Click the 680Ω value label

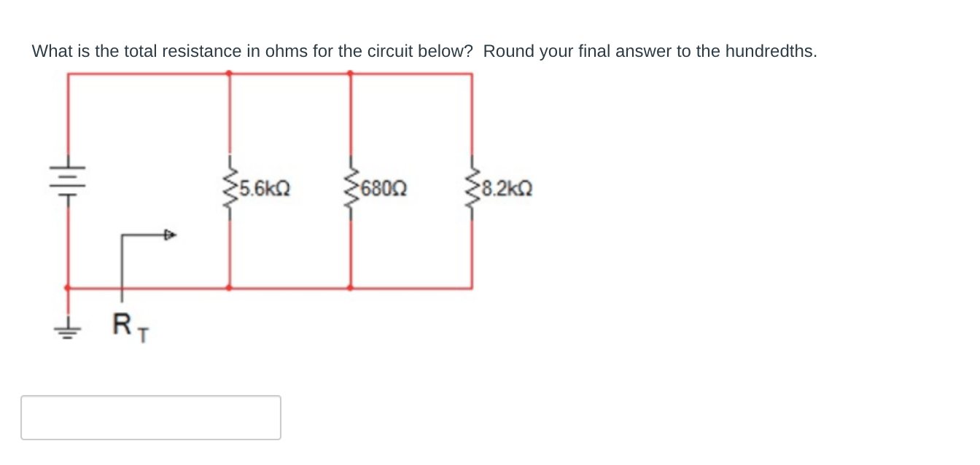pyautogui.click(x=384, y=189)
